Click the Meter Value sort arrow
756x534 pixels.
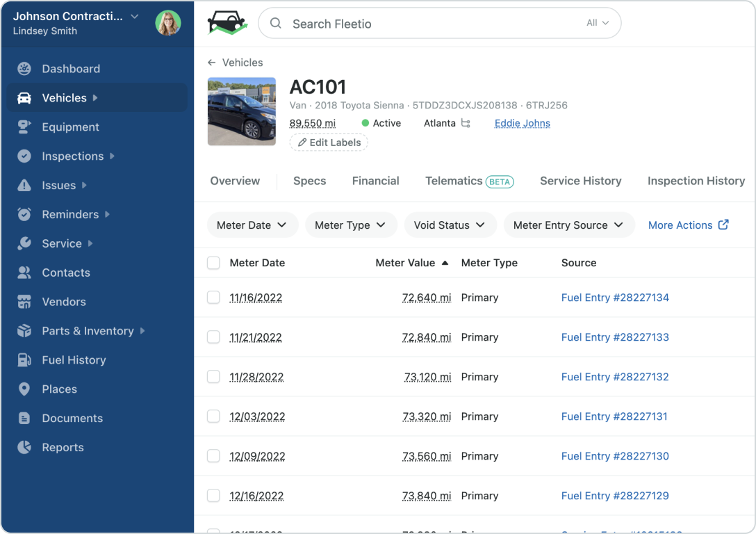click(x=445, y=263)
